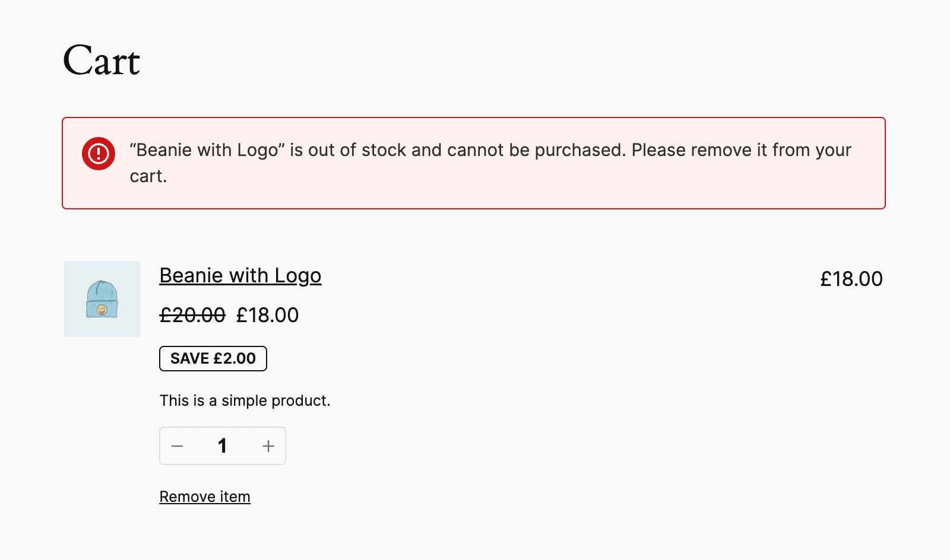Click the product description text
This screenshot has width=950, height=560.
click(245, 400)
